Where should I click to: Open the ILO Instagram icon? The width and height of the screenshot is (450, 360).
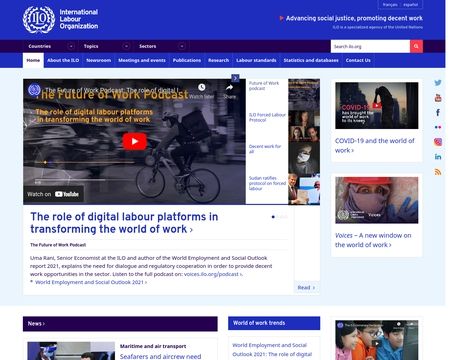point(438,142)
